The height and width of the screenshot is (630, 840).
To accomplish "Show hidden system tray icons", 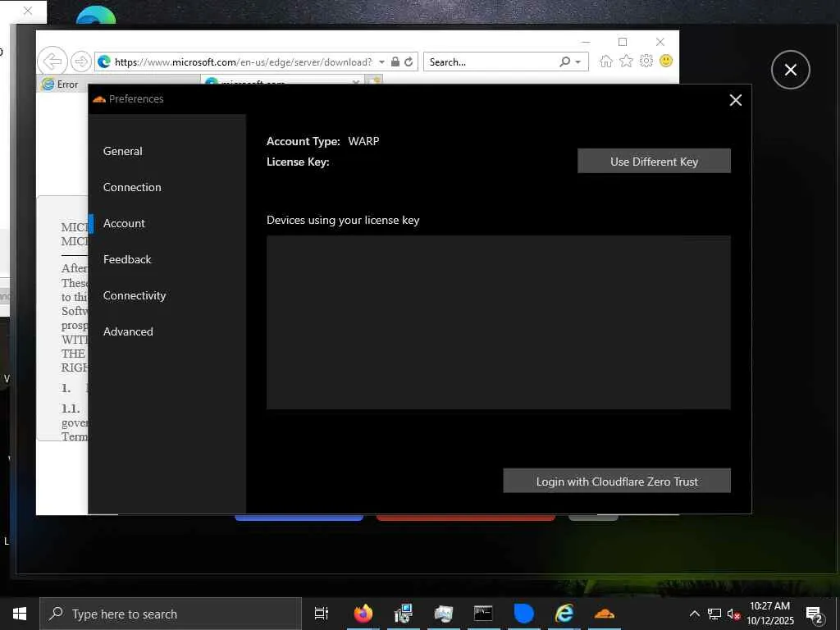I will pyautogui.click(x=694, y=614).
